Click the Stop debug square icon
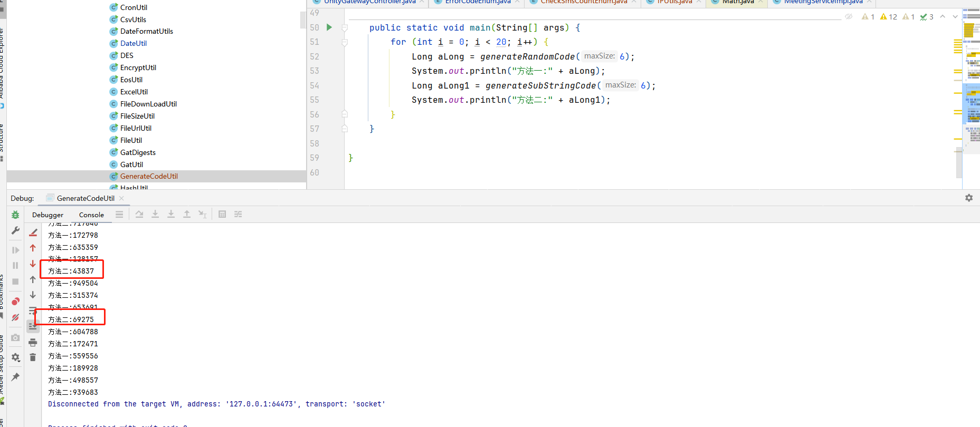Screen dimensions: 980x427 click(x=15, y=282)
